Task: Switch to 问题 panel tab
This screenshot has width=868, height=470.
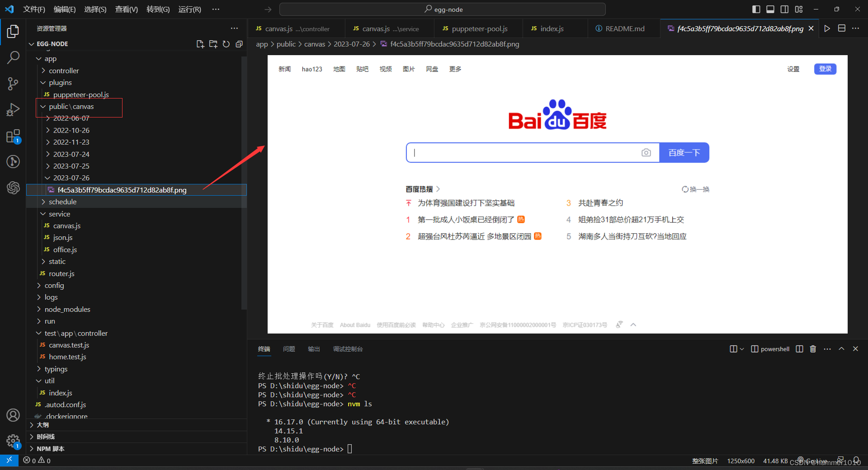Action: [x=289, y=349]
